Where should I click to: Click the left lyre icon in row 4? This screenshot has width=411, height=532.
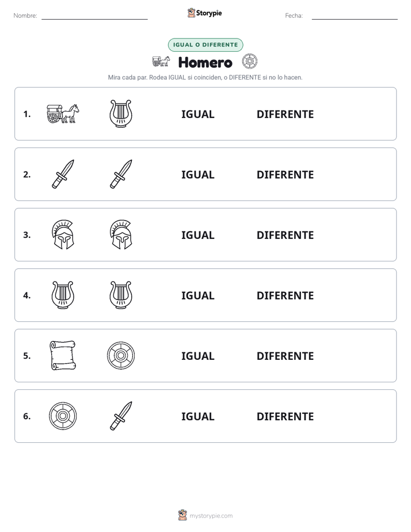point(63,295)
